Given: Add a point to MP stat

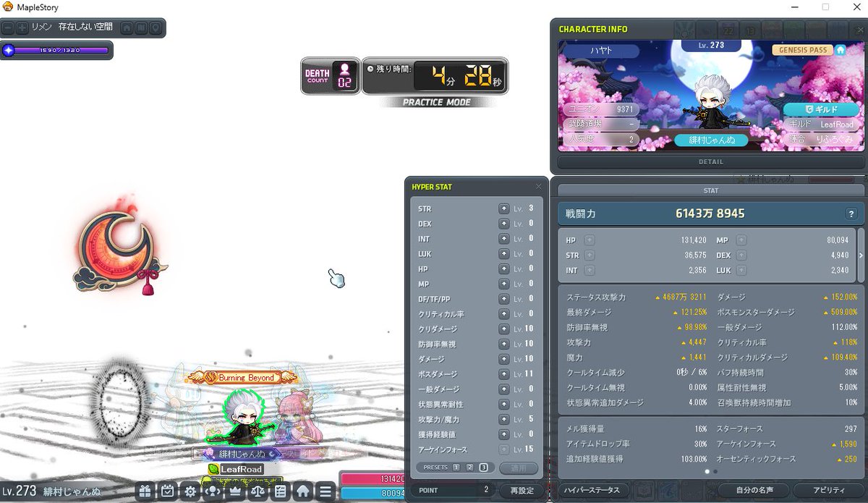Looking at the screenshot, I should tap(741, 240).
